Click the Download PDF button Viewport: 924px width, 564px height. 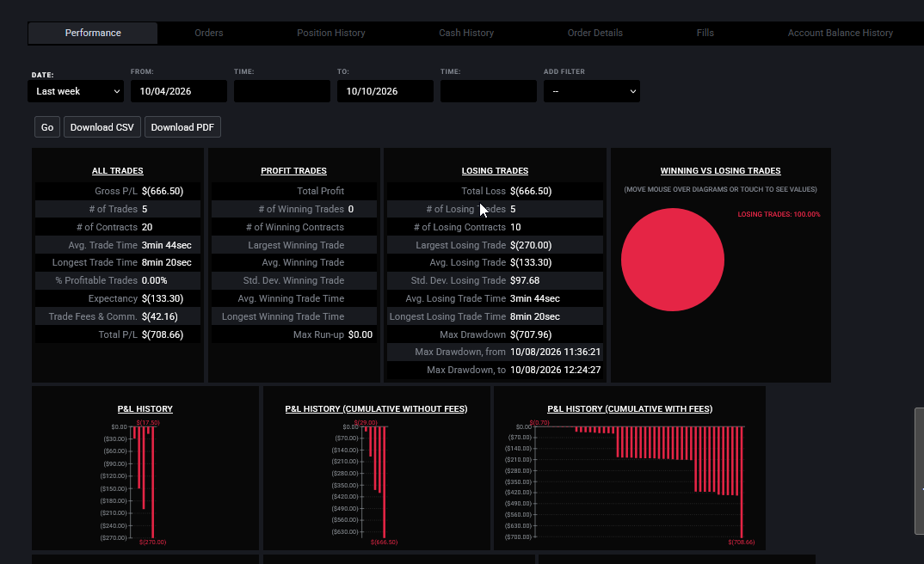point(182,127)
